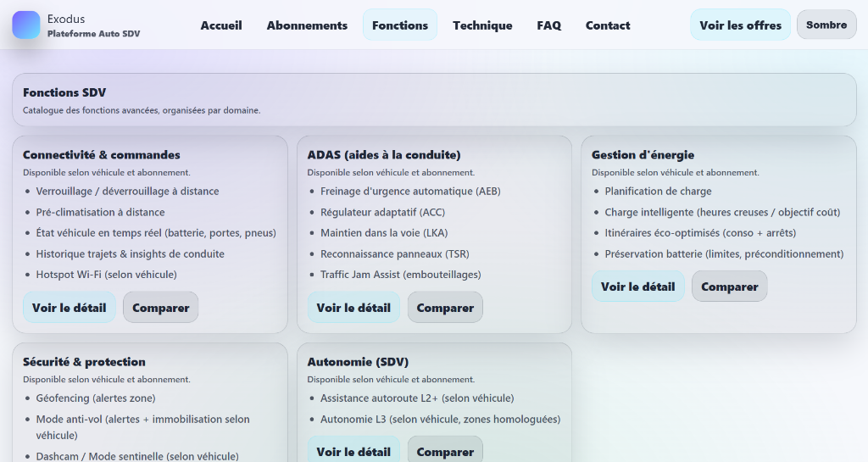Click the Autonomie (SDV) card title

[x=358, y=362]
